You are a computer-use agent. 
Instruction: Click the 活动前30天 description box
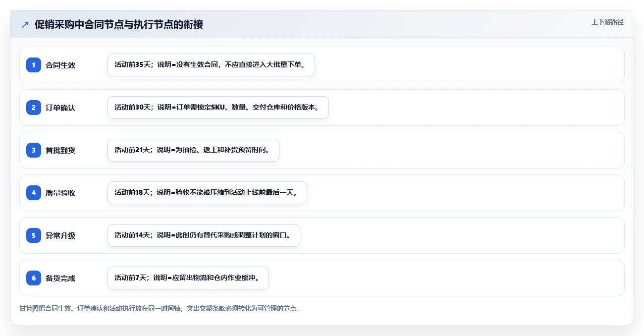click(x=218, y=108)
